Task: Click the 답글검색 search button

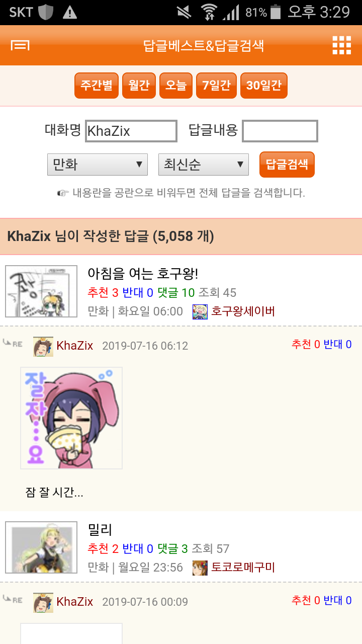Action: coord(287,165)
